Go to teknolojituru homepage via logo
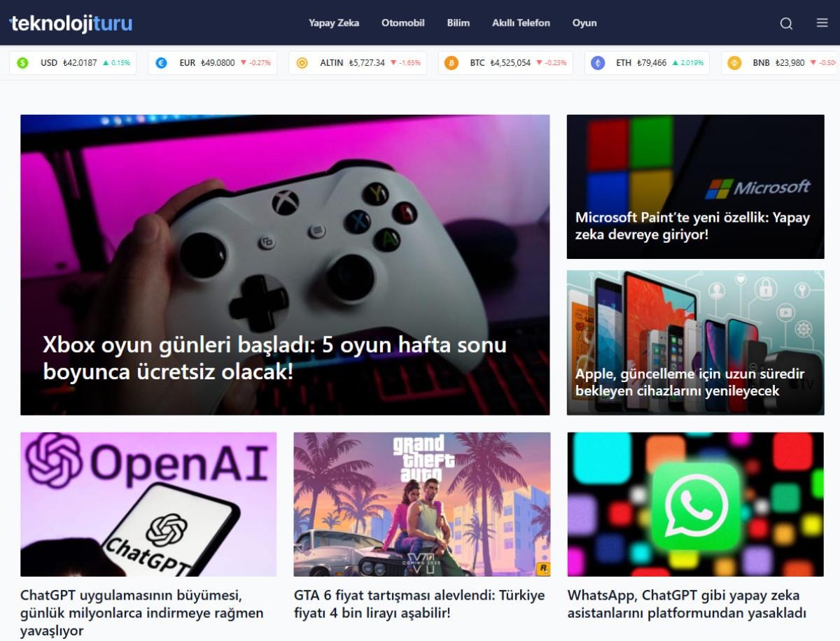This screenshot has height=641, width=840. click(x=71, y=23)
